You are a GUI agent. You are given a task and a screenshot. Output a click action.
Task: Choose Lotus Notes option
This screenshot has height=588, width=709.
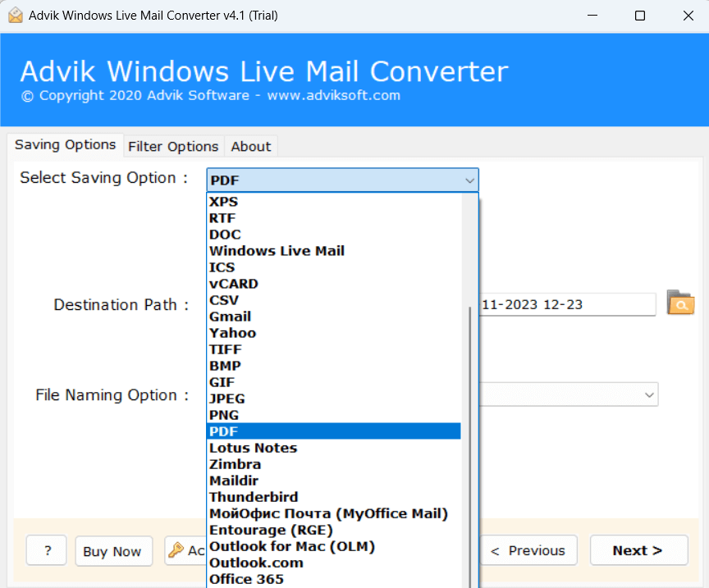pyautogui.click(x=334, y=448)
